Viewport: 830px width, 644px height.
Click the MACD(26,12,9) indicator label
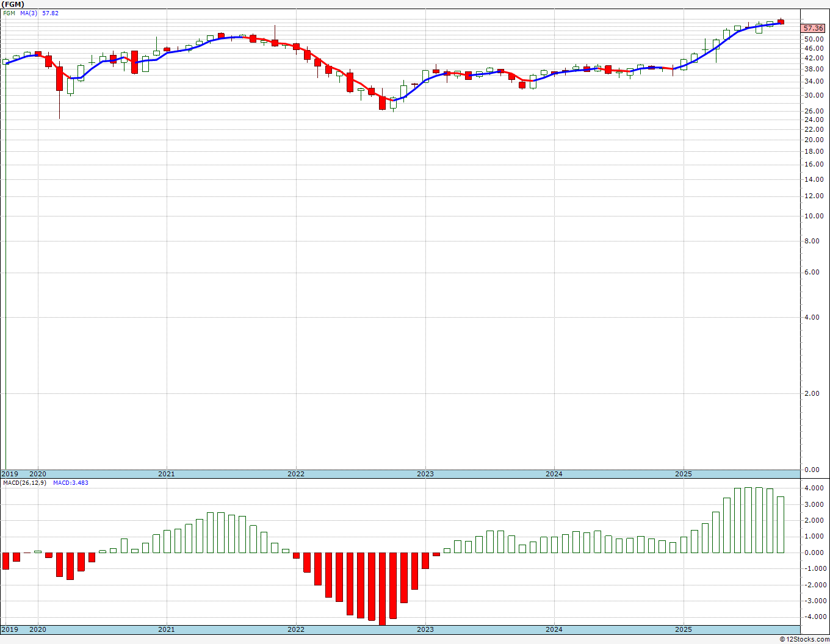24,482
